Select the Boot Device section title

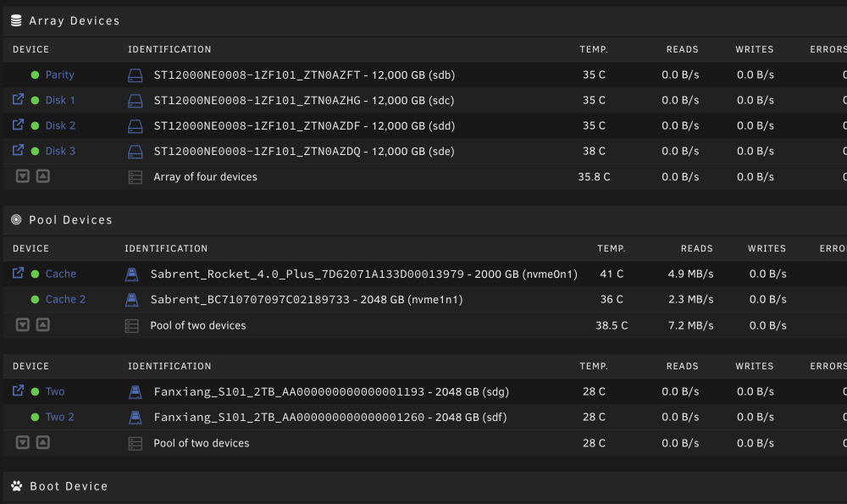tap(69, 486)
